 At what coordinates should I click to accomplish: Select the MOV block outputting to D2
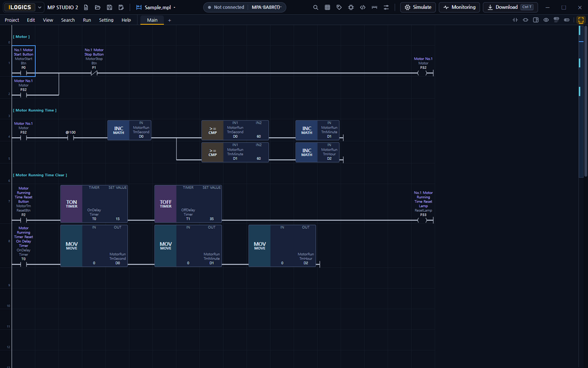coord(282,246)
